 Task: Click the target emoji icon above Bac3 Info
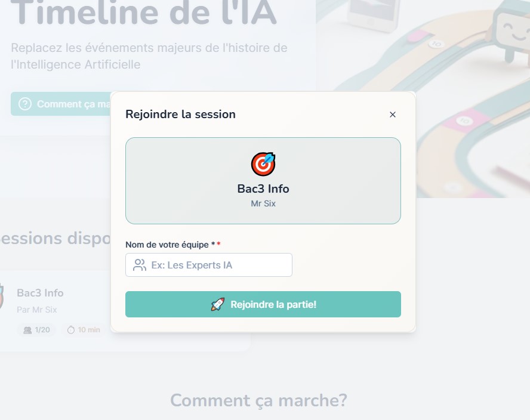pos(263,164)
